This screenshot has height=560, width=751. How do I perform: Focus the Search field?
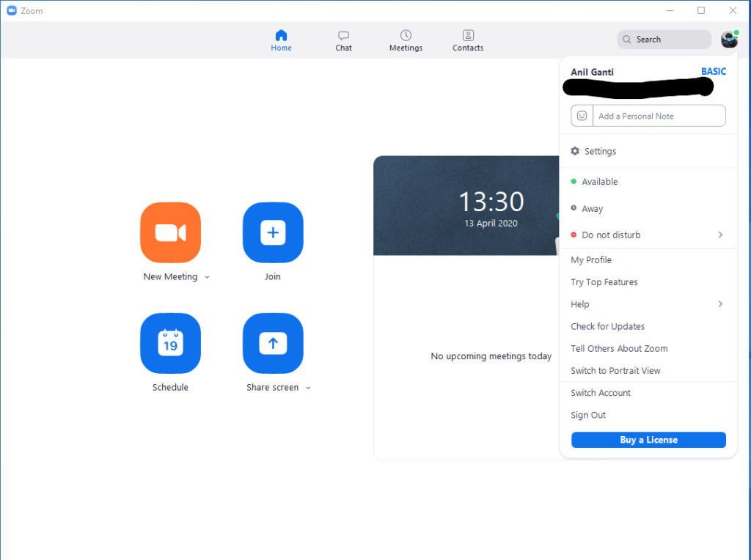coord(664,40)
